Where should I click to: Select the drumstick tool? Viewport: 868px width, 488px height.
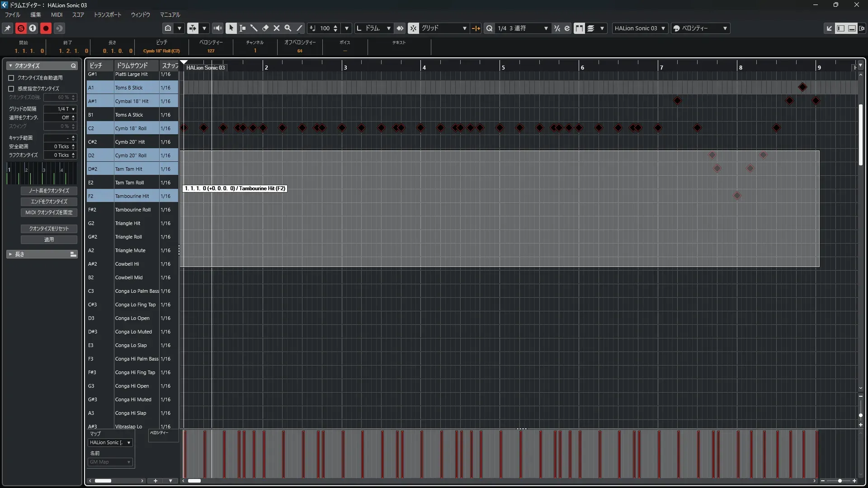[254, 28]
